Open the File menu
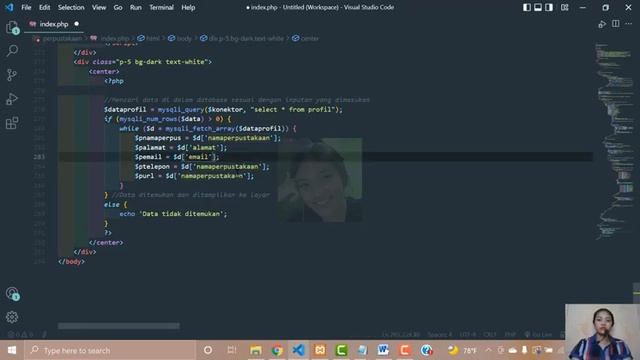Viewport: 640px width, 360px height. 26,7
